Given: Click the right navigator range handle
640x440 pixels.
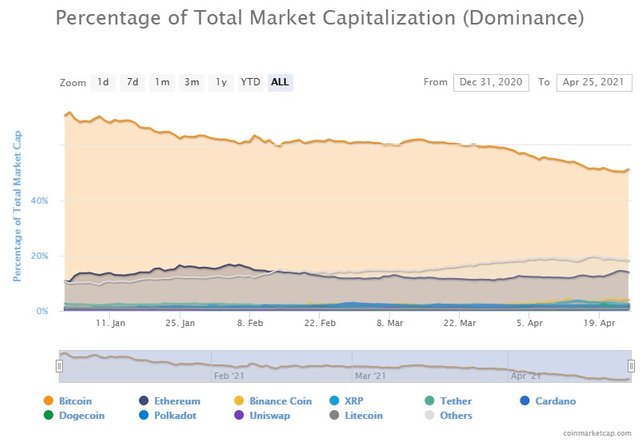Looking at the screenshot, I should 631,366.
